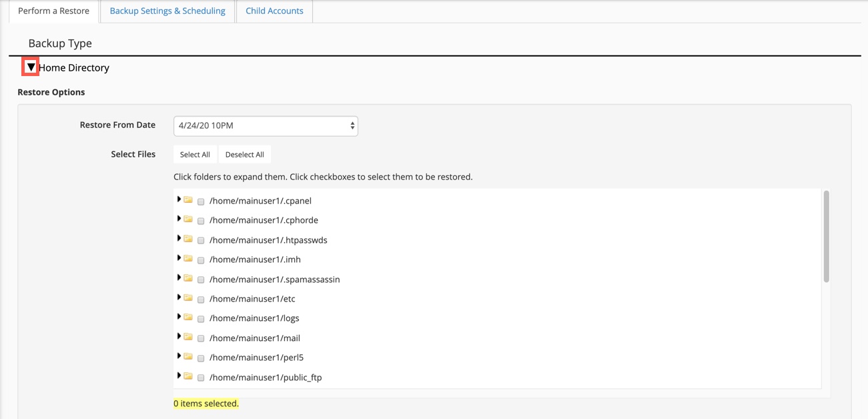
Task: Expand the /home/mainuser1/.cpanel tree arrow
Action: pyautogui.click(x=179, y=199)
